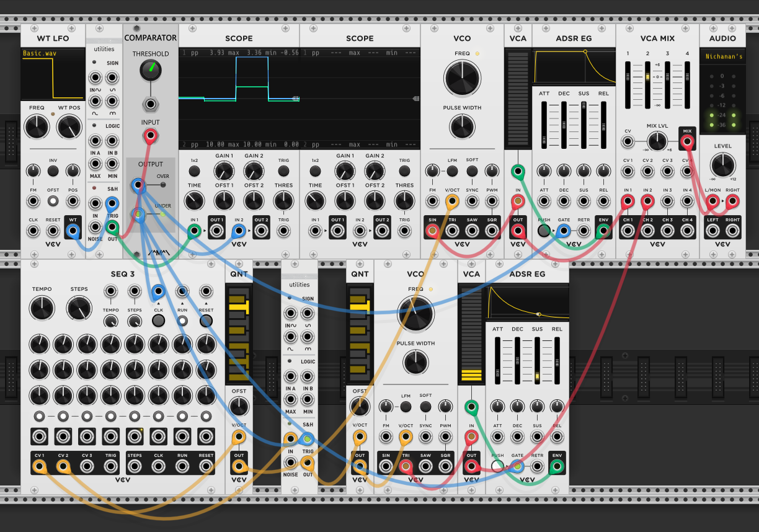The width and height of the screenshot is (759, 532).
Task: Click the ENV output jack on upper ADSR EG
Action: tap(603, 231)
